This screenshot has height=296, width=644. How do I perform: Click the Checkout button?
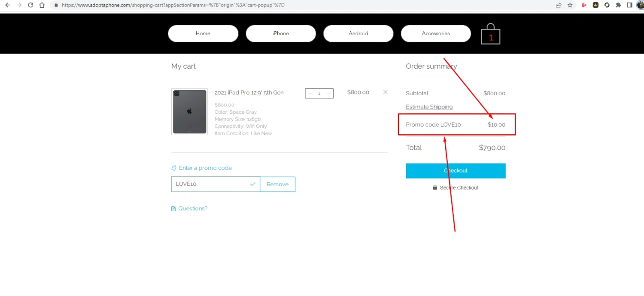point(456,171)
